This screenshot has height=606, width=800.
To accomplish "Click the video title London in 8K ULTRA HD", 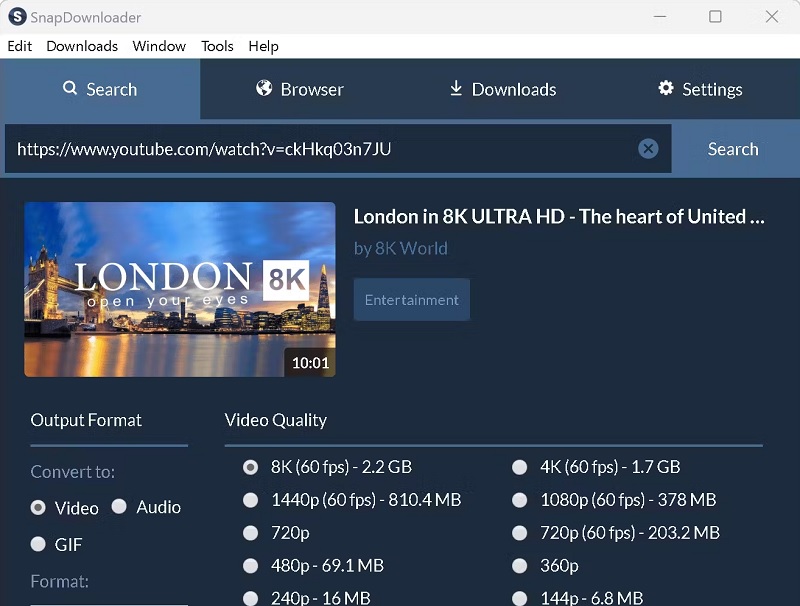I will point(559,217).
